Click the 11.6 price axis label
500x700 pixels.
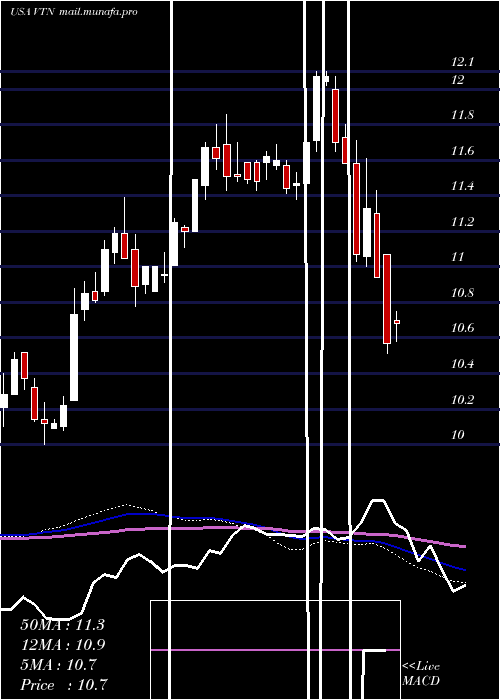pyautogui.click(x=462, y=151)
